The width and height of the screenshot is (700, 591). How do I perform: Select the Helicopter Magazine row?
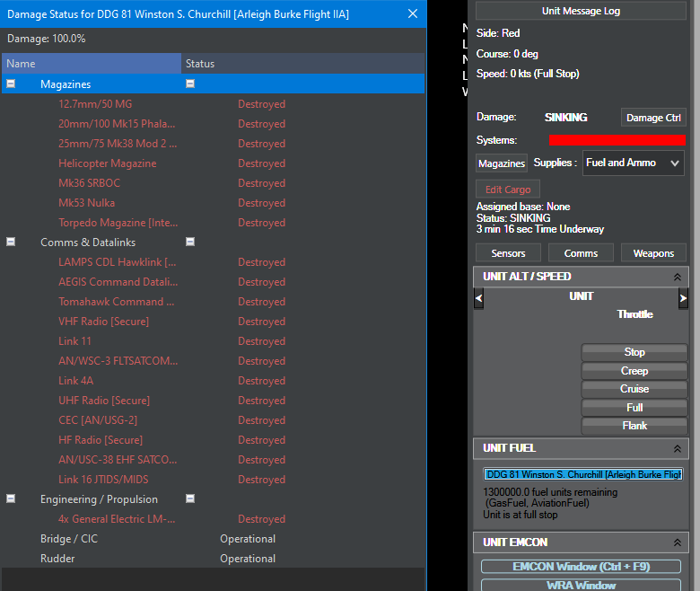[x=213, y=163]
